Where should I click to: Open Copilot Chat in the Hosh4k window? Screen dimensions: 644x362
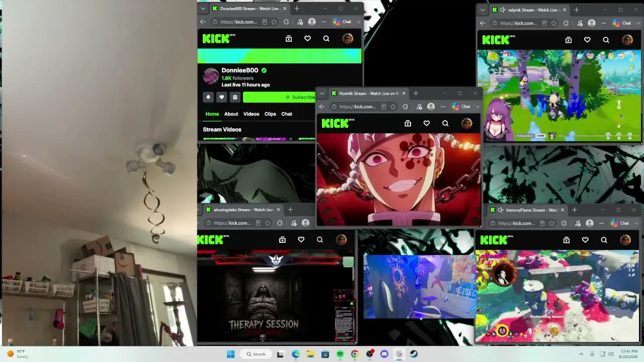[461, 107]
